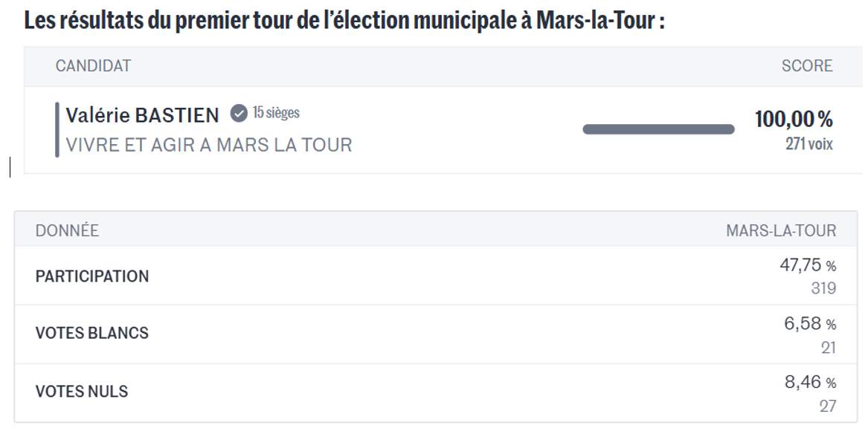Image resolution: width=868 pixels, height=437 pixels.
Task: Click the score progress bar for Valérie BASTIEN
Action: 658,129
